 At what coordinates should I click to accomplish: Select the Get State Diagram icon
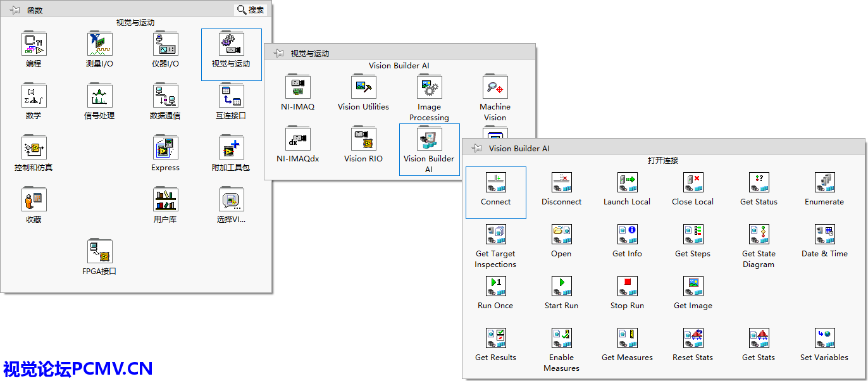point(759,235)
